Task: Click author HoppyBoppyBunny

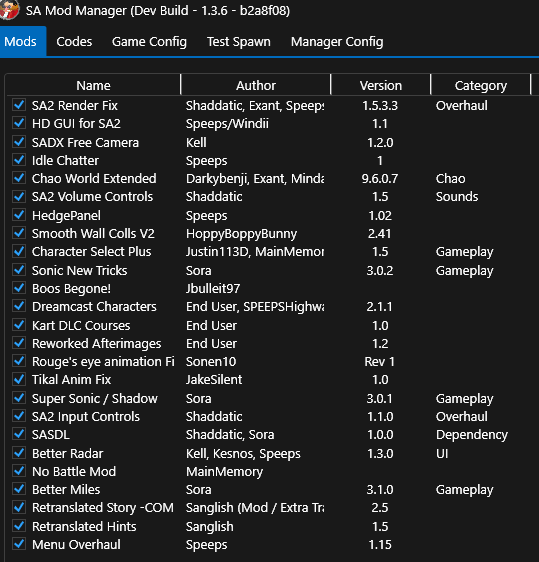Action: click(x=241, y=234)
